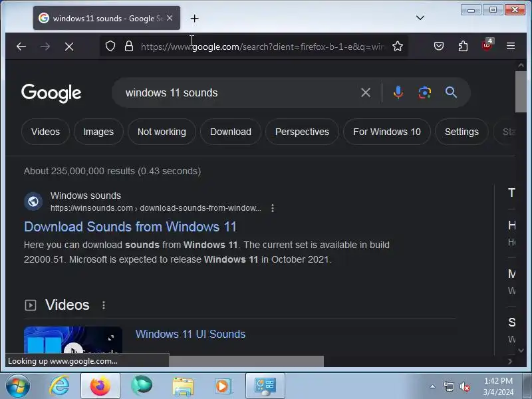Close the windows 11 sounds tab
Image resolution: width=532 pixels, height=399 pixels.
[x=170, y=18]
